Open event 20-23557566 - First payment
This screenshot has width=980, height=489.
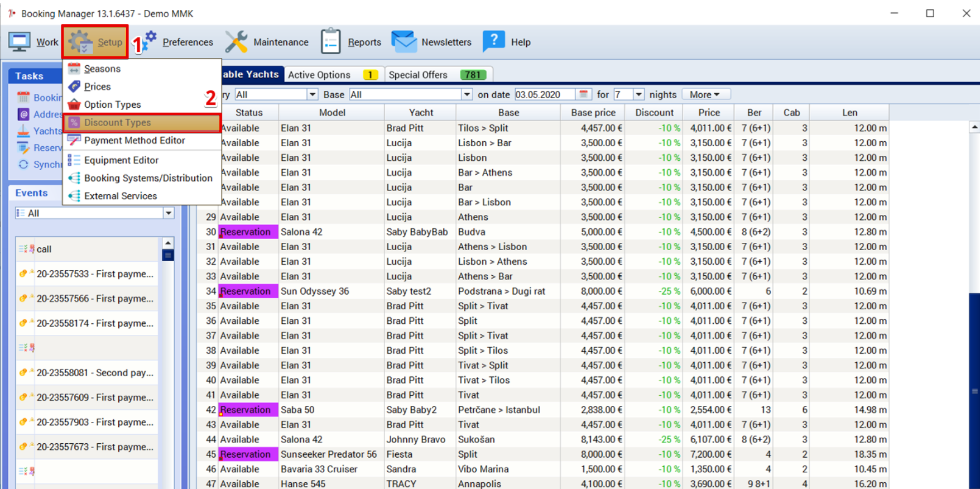coord(95,299)
